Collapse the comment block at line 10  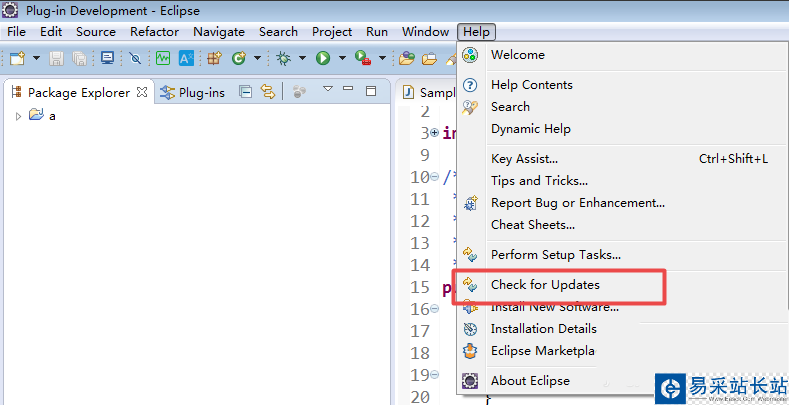click(x=435, y=177)
